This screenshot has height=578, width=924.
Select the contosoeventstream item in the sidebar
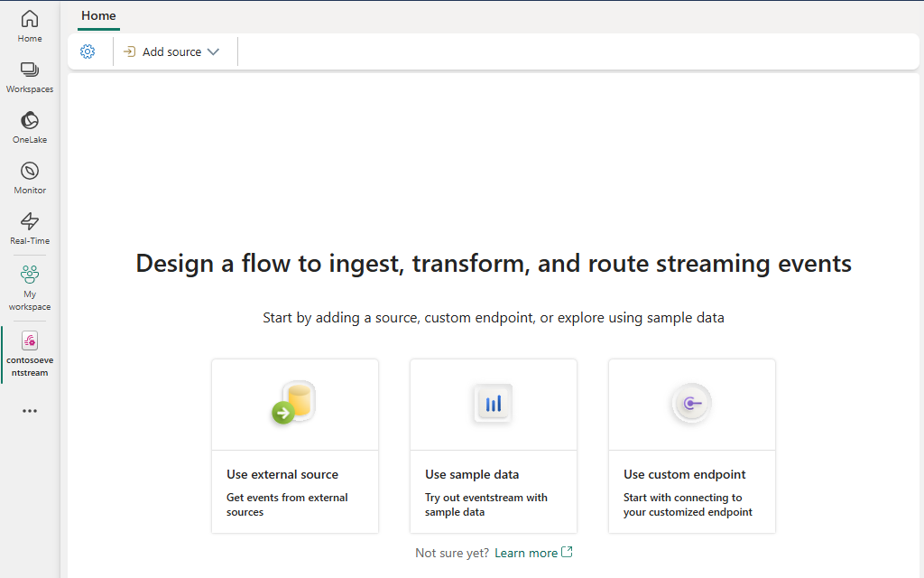click(x=30, y=353)
